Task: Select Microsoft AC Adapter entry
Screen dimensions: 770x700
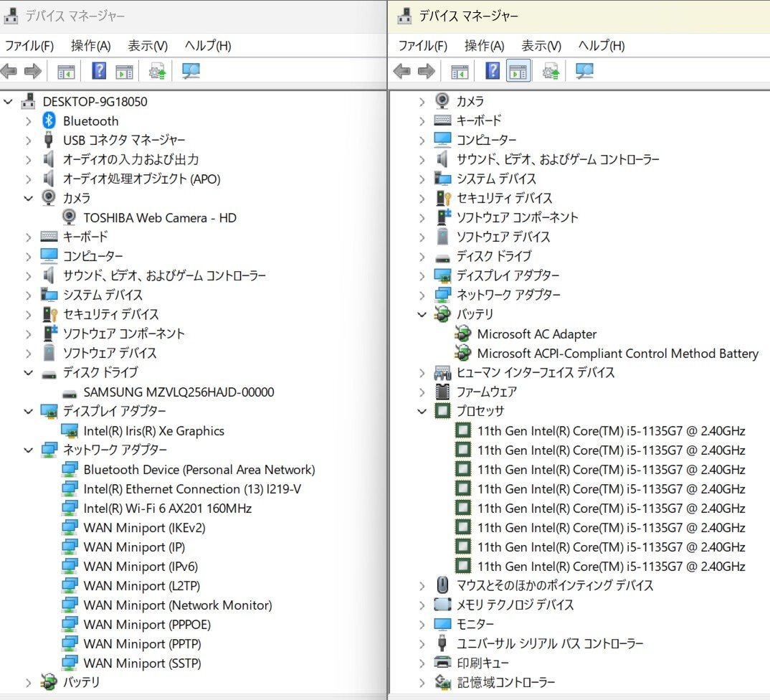Action: pyautogui.click(x=536, y=334)
